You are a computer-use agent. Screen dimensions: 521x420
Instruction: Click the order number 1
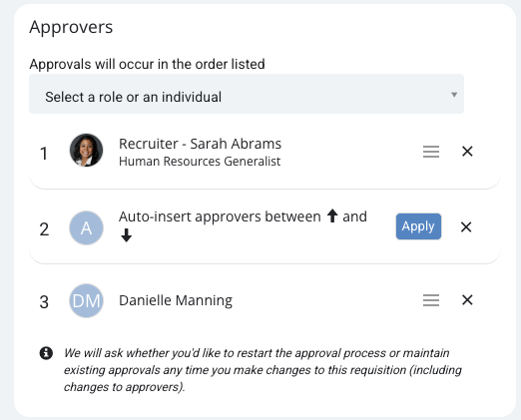(44, 154)
